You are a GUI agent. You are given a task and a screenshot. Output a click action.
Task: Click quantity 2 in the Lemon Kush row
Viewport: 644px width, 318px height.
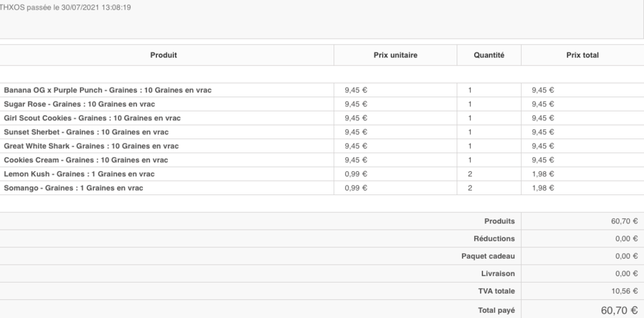pyautogui.click(x=470, y=174)
